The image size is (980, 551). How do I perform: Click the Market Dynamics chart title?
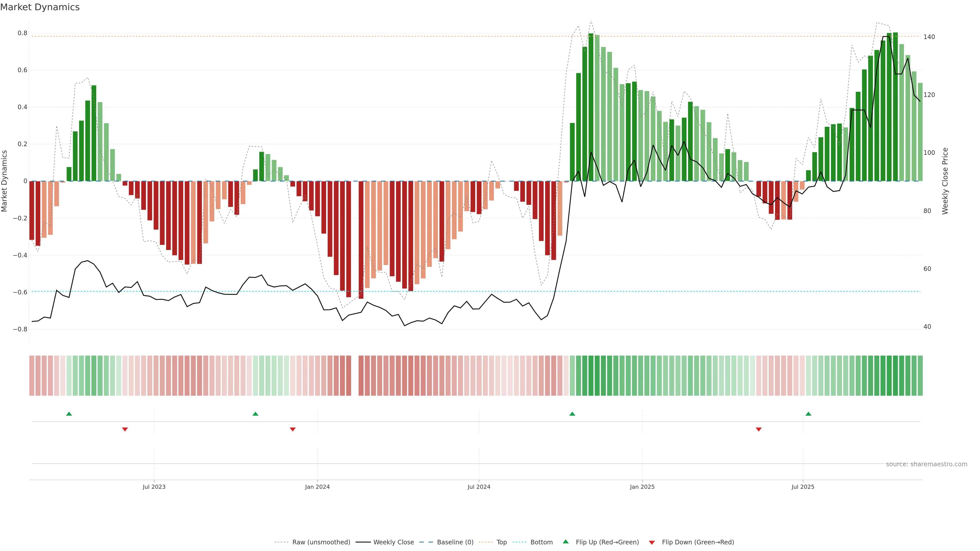(40, 7)
